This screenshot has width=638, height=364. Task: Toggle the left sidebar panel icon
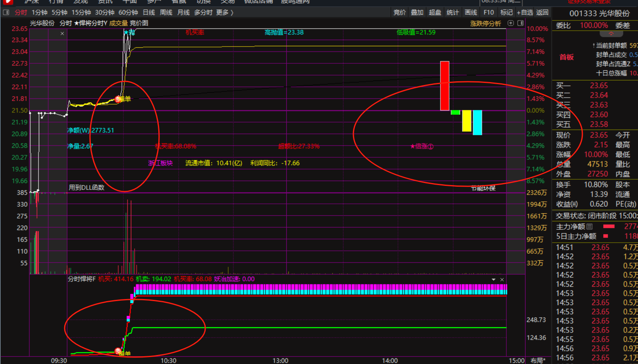[x=6, y=12]
